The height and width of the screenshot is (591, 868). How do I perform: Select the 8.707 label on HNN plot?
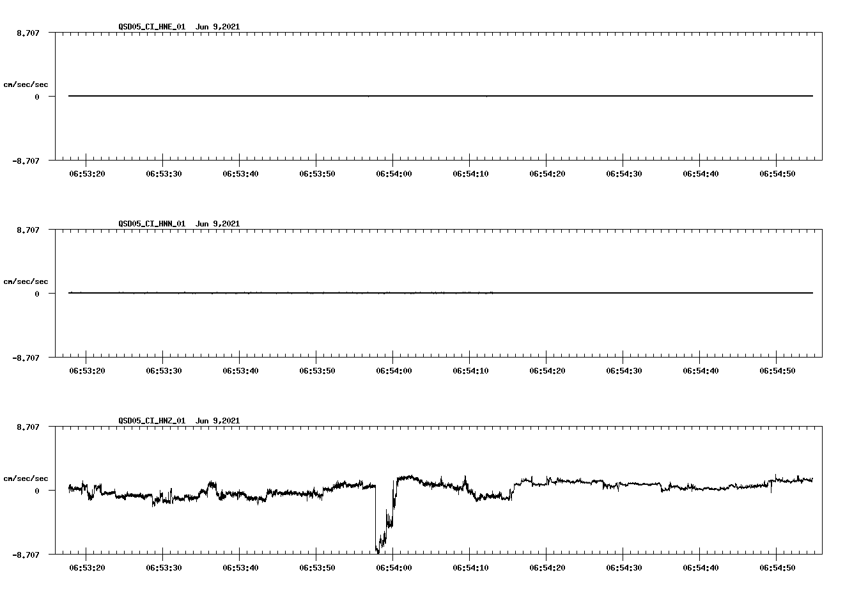tap(28, 230)
